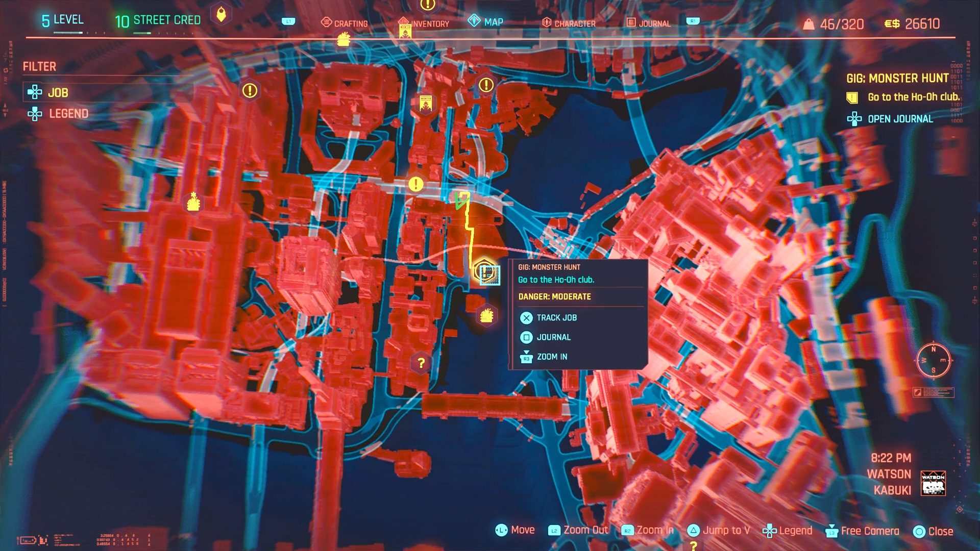This screenshot has height=551, width=980.
Task: Select the Map tab
Action: click(x=485, y=22)
